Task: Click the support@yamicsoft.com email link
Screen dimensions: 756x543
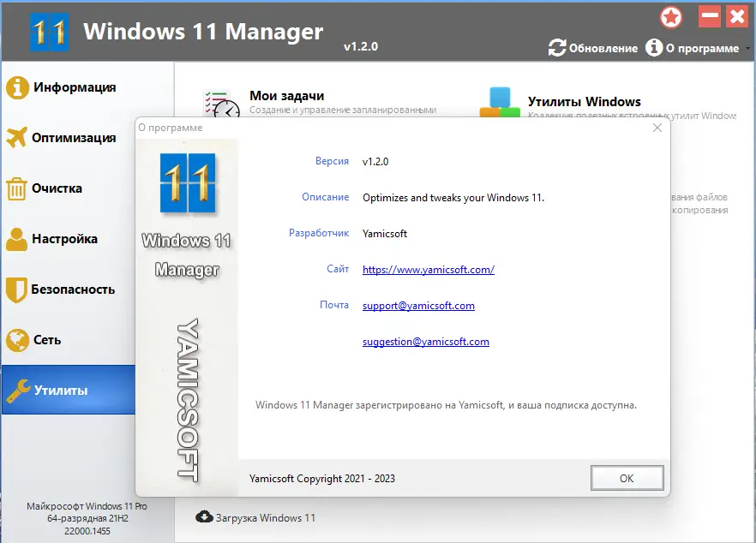Action: tap(418, 305)
